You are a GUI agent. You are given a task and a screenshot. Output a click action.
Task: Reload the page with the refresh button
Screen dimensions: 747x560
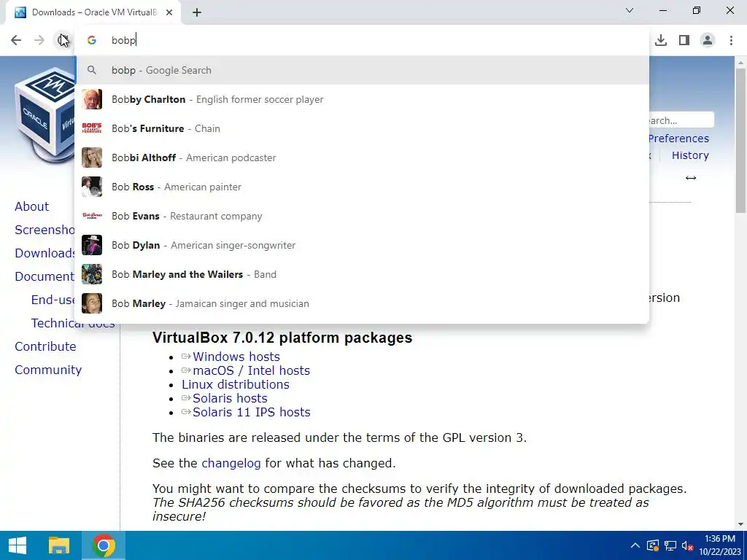[63, 40]
